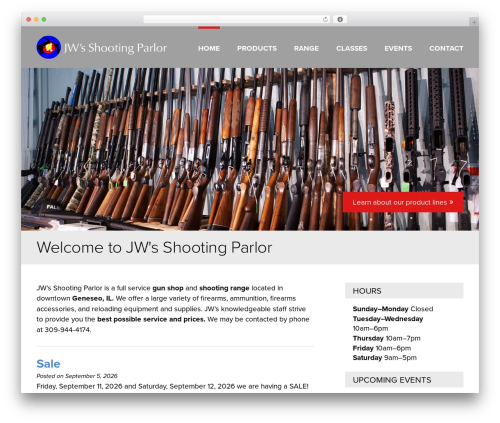Click the bold 'gun shop' text

(x=168, y=288)
